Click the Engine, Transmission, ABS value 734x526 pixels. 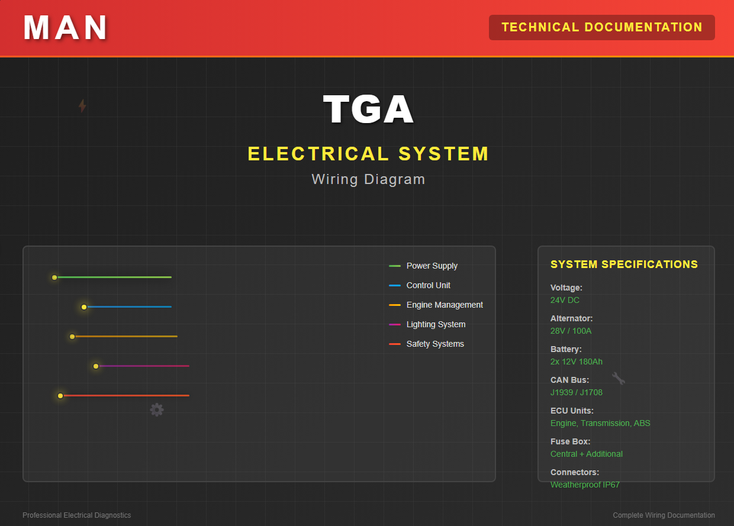point(600,423)
